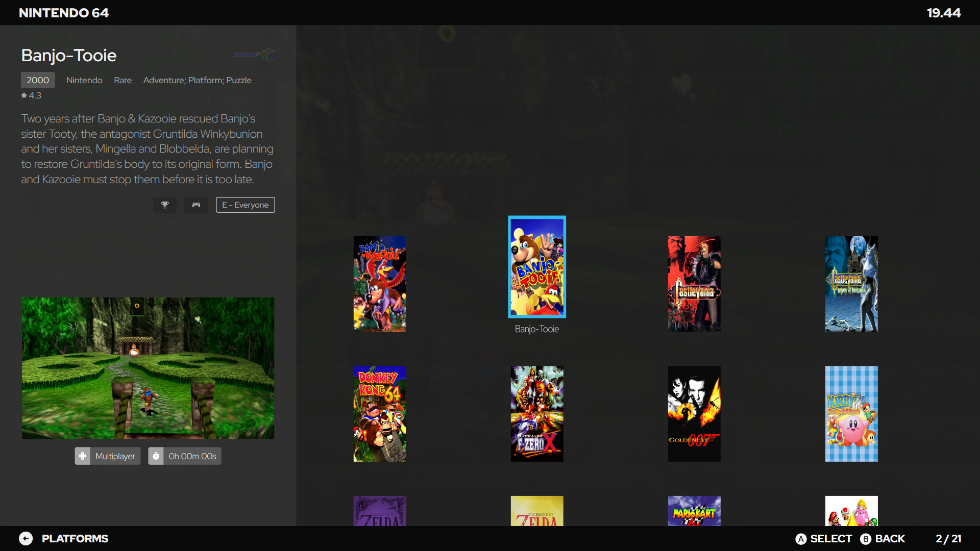Screen dimensions: 980x551
Task: Click the A button Select icon
Action: point(801,539)
